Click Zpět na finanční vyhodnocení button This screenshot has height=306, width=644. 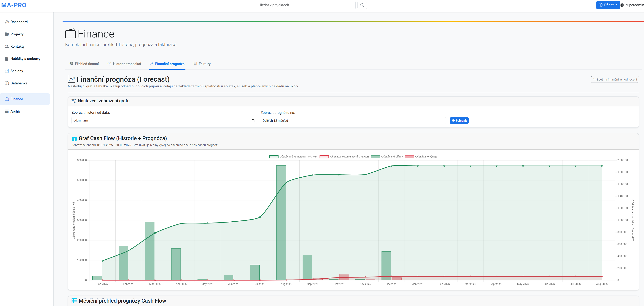615,80
